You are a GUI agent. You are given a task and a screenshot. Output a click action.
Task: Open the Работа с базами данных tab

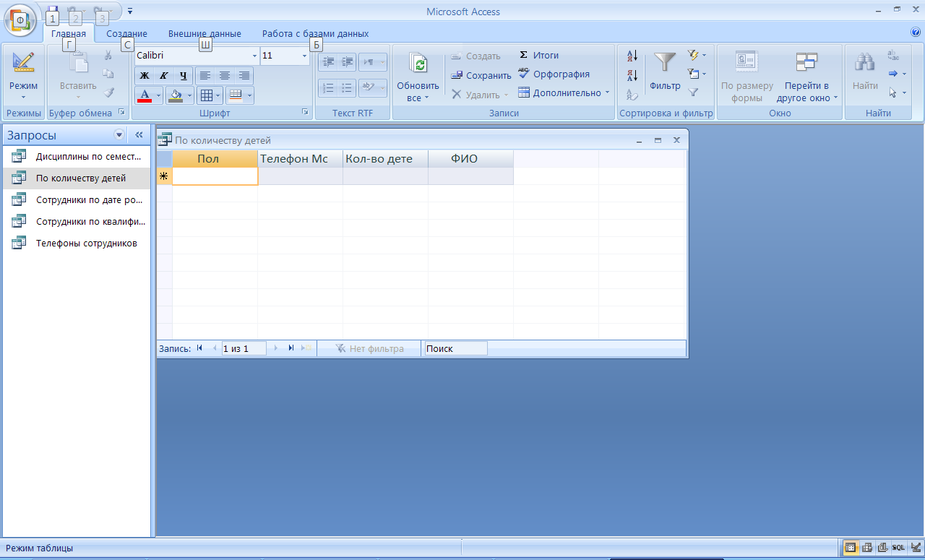[315, 33]
